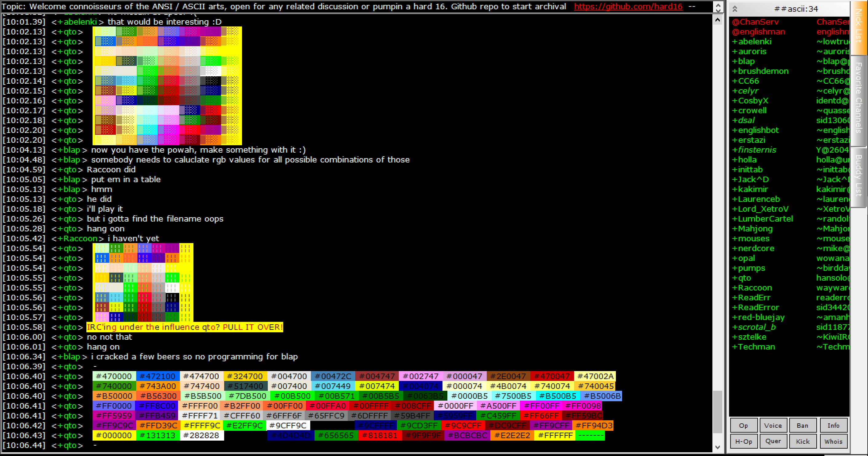
Task: Click topic bar down spinner arrow
Action: click(718, 10)
